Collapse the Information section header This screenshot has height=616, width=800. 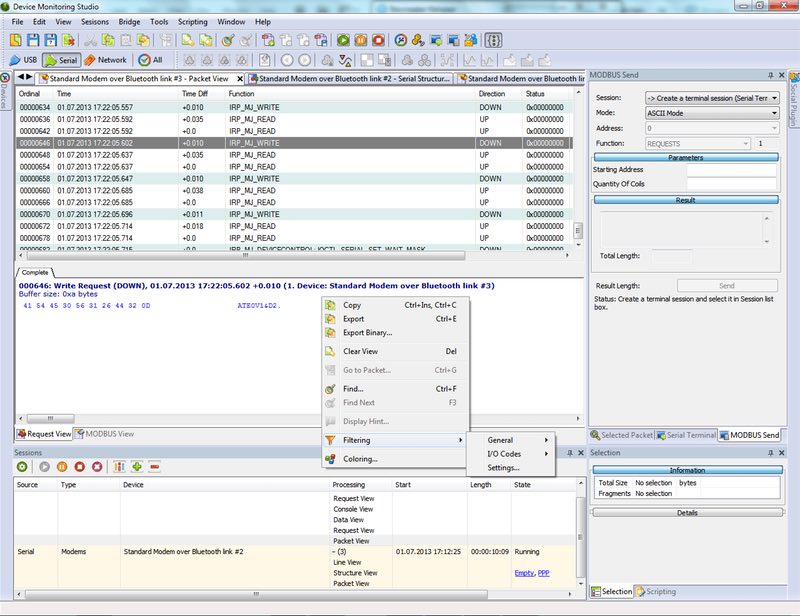tap(687, 470)
